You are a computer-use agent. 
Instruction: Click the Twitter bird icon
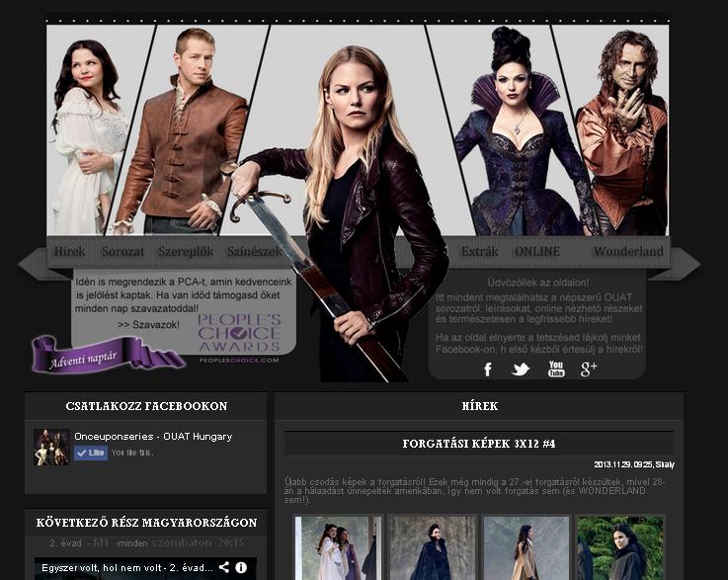521,369
